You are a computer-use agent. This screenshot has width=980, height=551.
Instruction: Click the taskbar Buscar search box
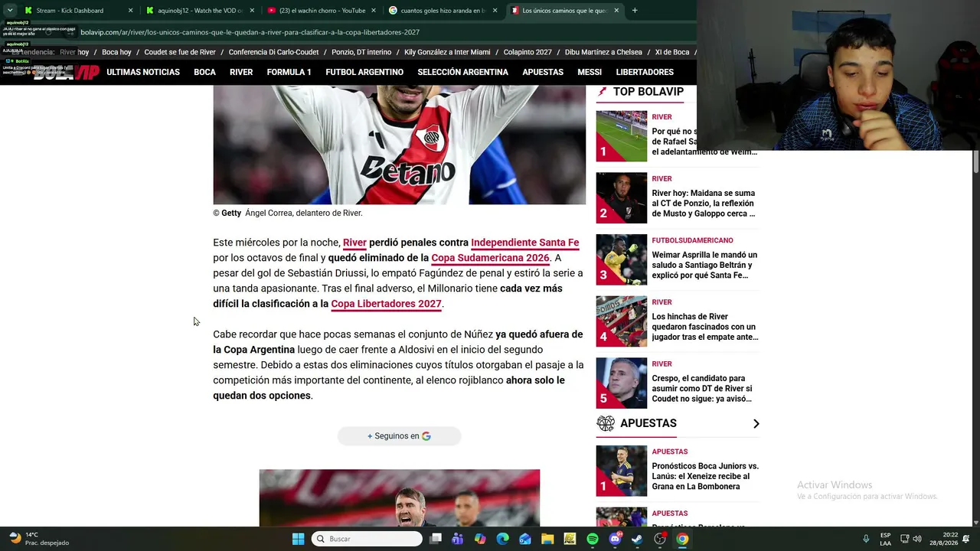point(367,539)
